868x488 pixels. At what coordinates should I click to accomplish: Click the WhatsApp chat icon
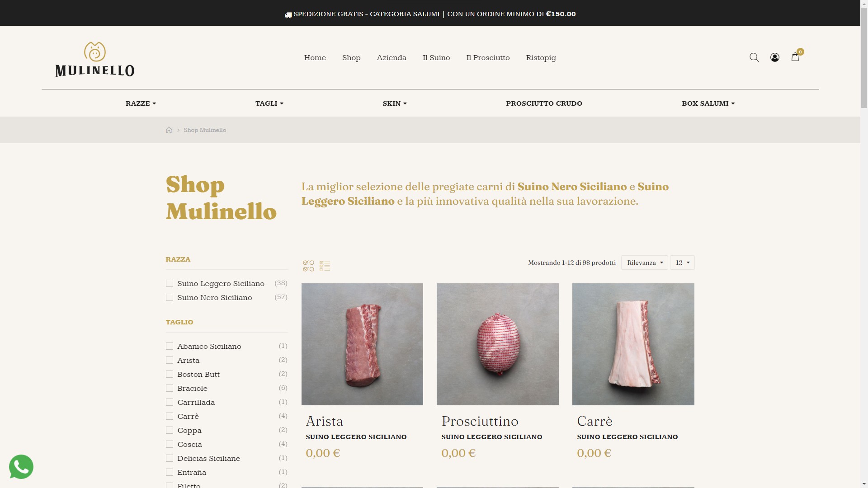click(x=21, y=467)
